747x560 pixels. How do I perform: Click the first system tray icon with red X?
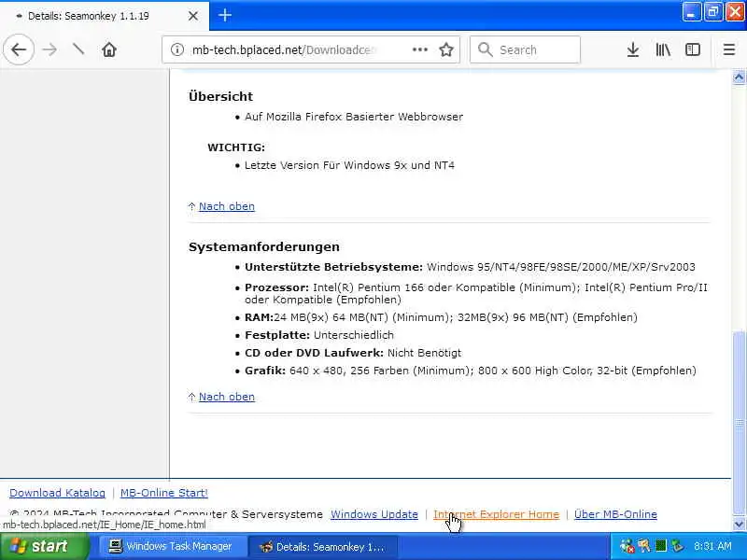[x=627, y=546]
